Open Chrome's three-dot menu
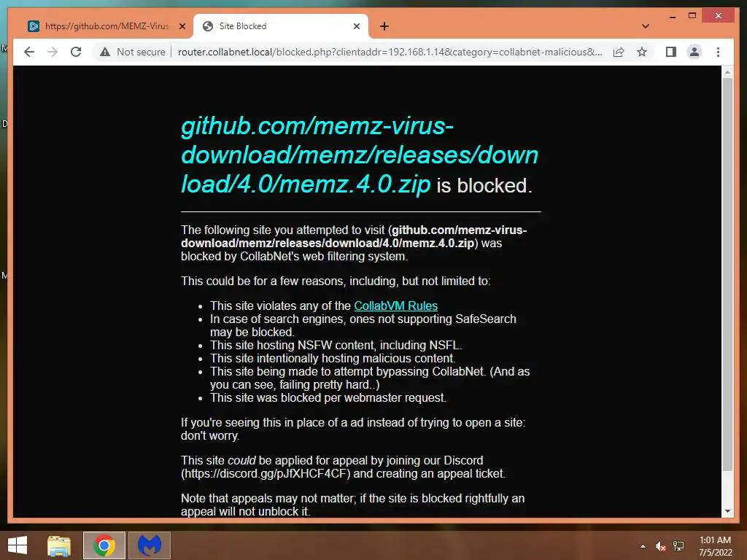Image resolution: width=747 pixels, height=560 pixels. point(718,52)
